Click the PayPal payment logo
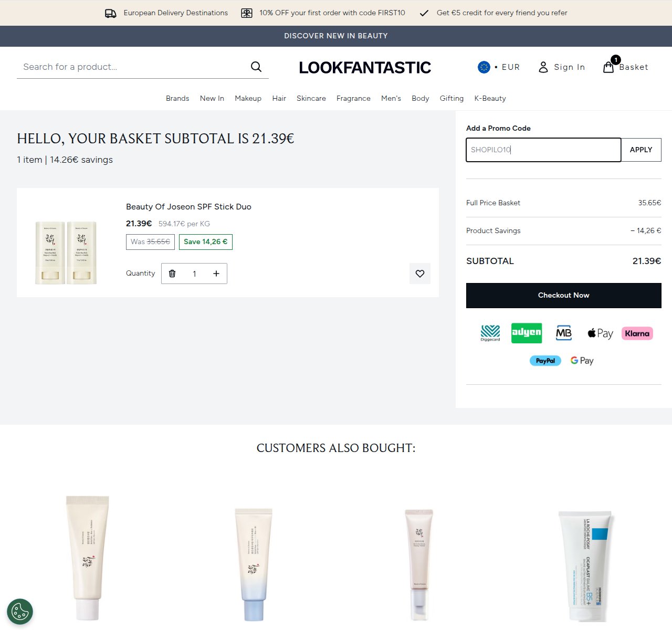Screen dimensions: 672x630 point(545,361)
